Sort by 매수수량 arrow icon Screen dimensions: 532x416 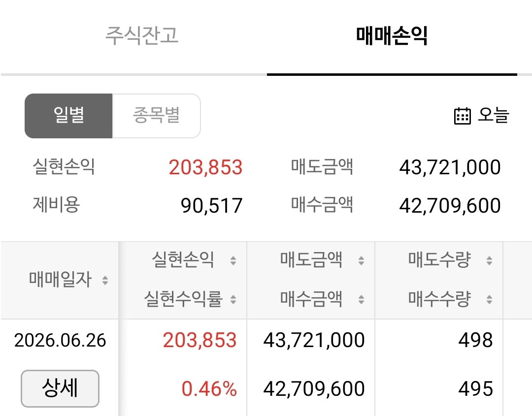(x=489, y=299)
